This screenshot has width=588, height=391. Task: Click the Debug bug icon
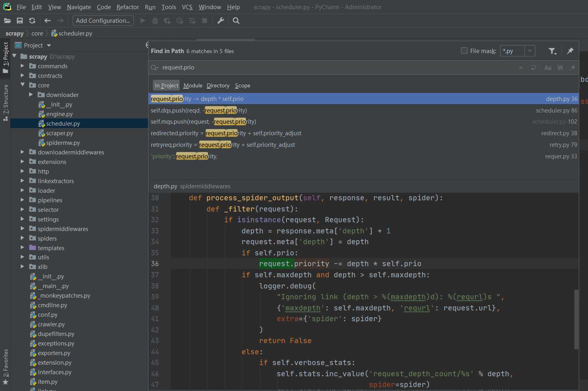[155, 21]
